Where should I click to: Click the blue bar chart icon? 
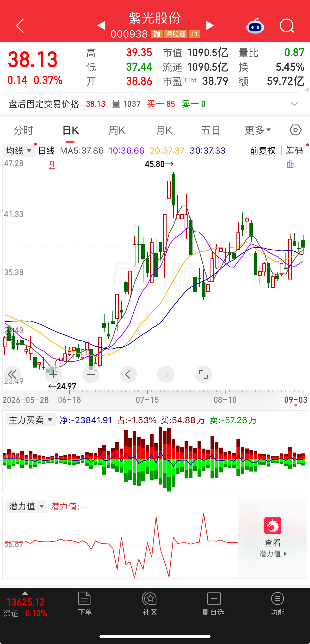(x=290, y=165)
